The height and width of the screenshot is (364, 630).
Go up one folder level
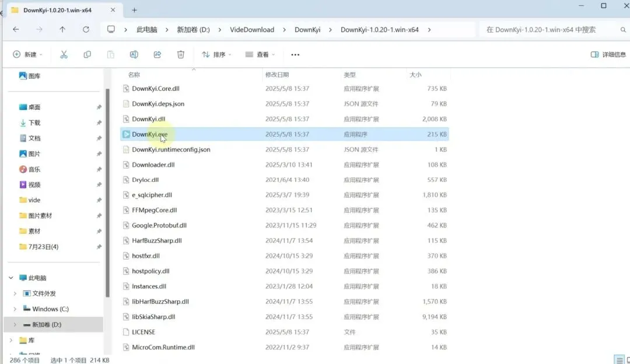click(62, 29)
